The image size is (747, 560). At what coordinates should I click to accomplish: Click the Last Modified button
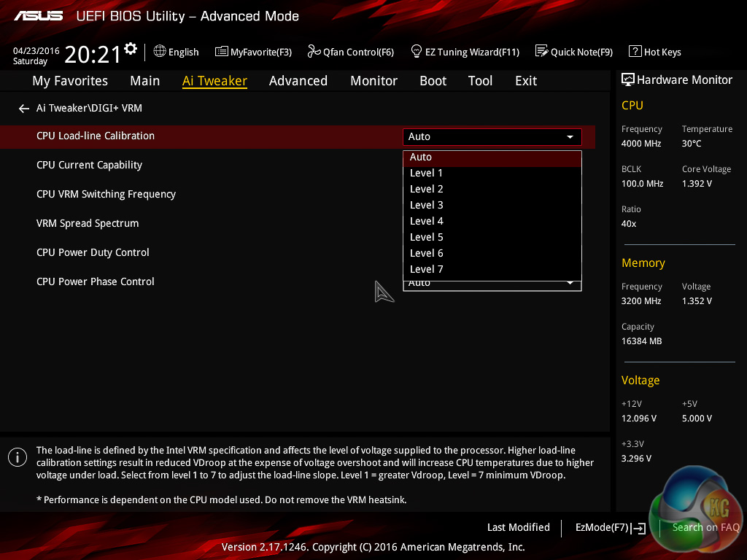(x=518, y=527)
